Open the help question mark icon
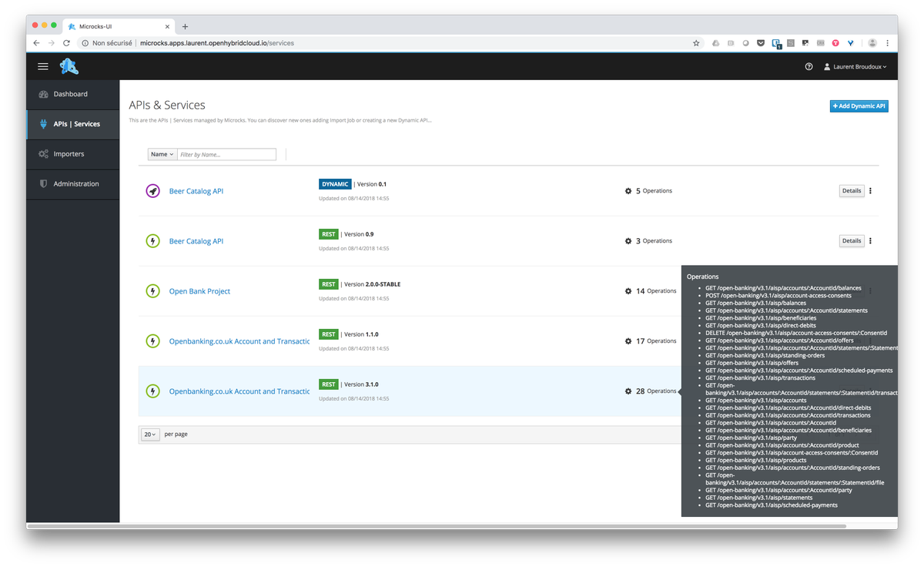Image resolution: width=924 pixels, height=567 pixels. 808,67
